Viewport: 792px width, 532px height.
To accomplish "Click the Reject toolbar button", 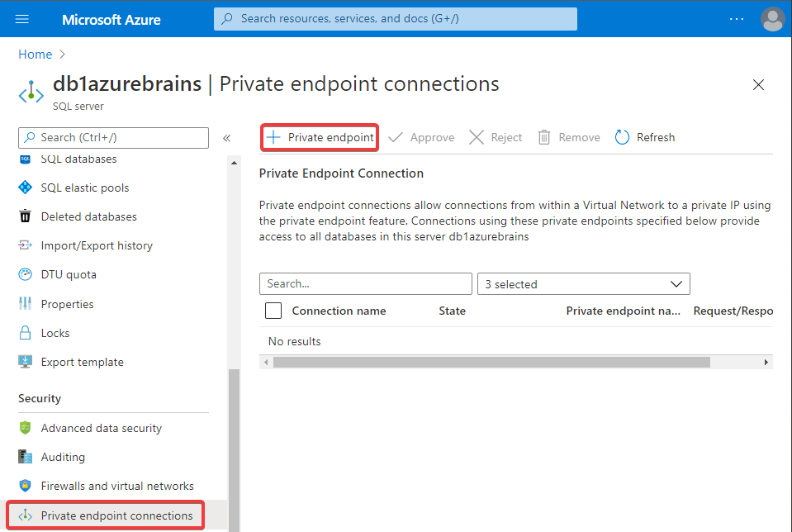I will coord(496,137).
